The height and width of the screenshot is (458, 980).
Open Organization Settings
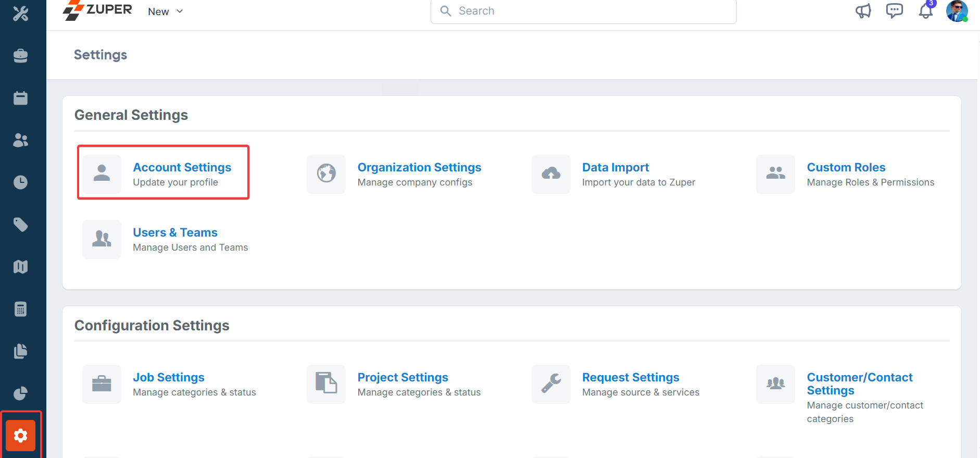(419, 167)
